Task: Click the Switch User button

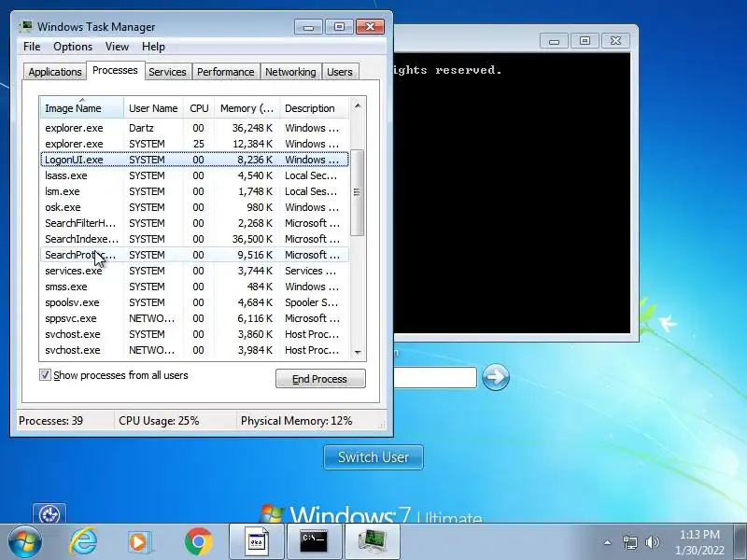Action: [373, 457]
